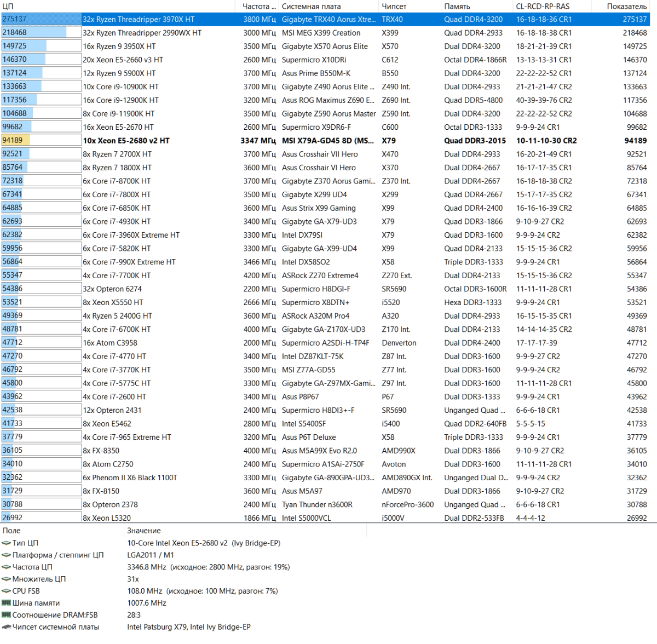Click the ASRock Z270 Extreme4 cell
This screenshot has width=657, height=644.
320,275
